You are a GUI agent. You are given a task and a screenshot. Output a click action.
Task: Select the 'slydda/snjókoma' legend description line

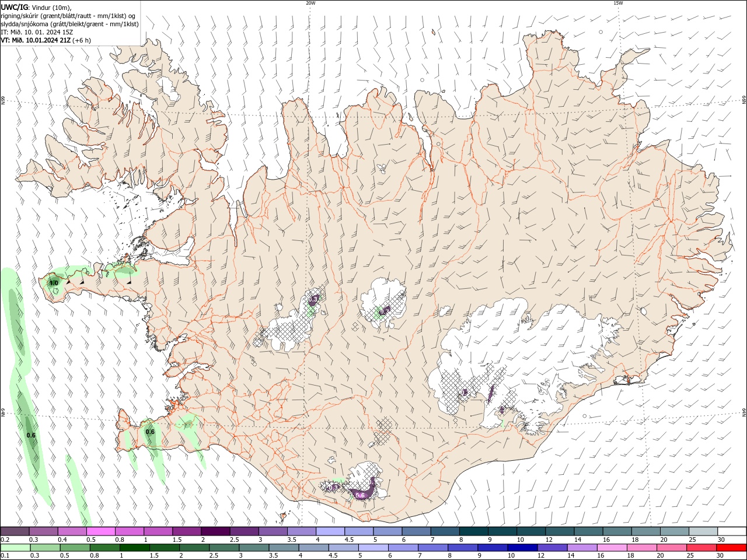pyautogui.click(x=69, y=24)
